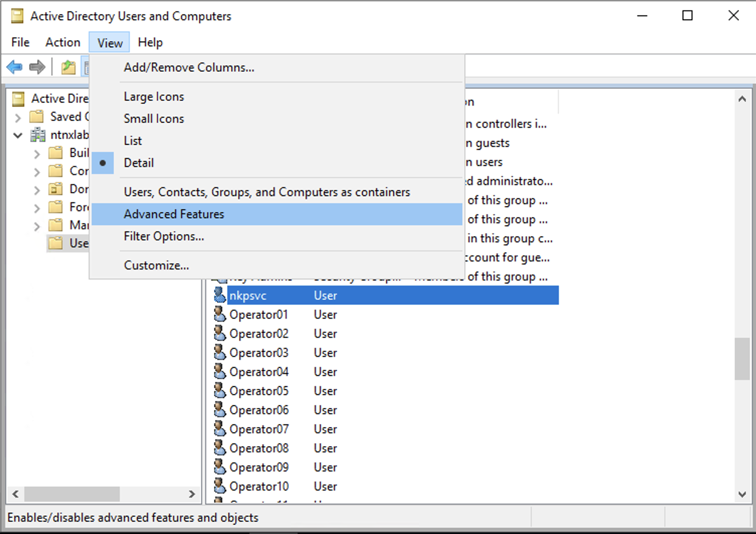Screen dimensions: 756x534
Task: Click right arrow of tree horizontal scrollbar
Action: pos(192,494)
